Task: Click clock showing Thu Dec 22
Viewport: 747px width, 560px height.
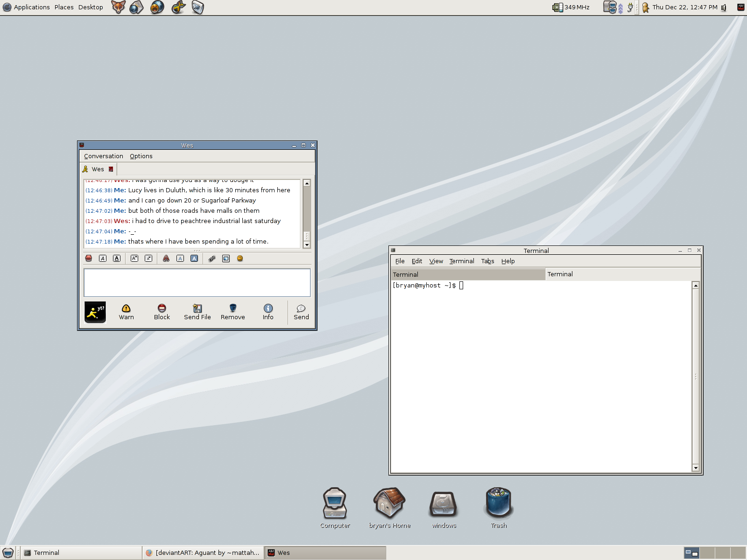Action: 685,7
